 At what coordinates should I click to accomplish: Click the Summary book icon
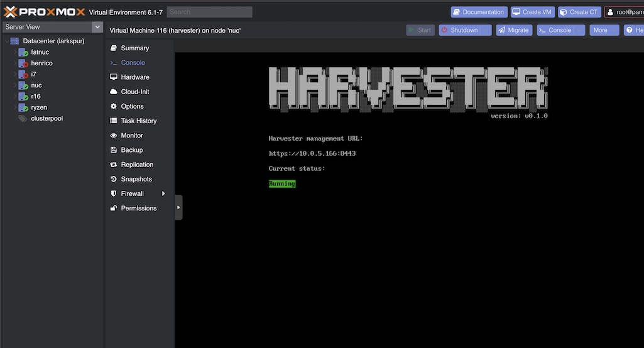(x=114, y=48)
